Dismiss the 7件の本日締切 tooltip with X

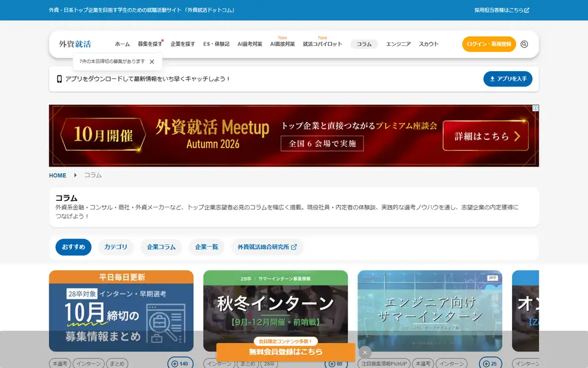(152, 62)
